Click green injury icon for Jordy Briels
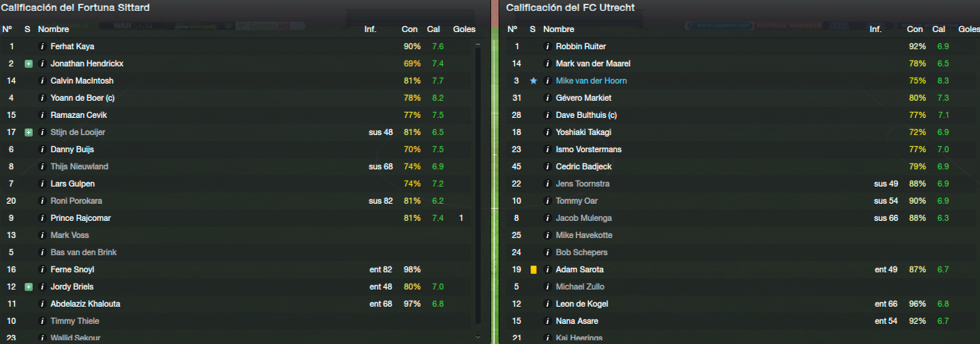This screenshot has height=344, width=980. [x=28, y=287]
